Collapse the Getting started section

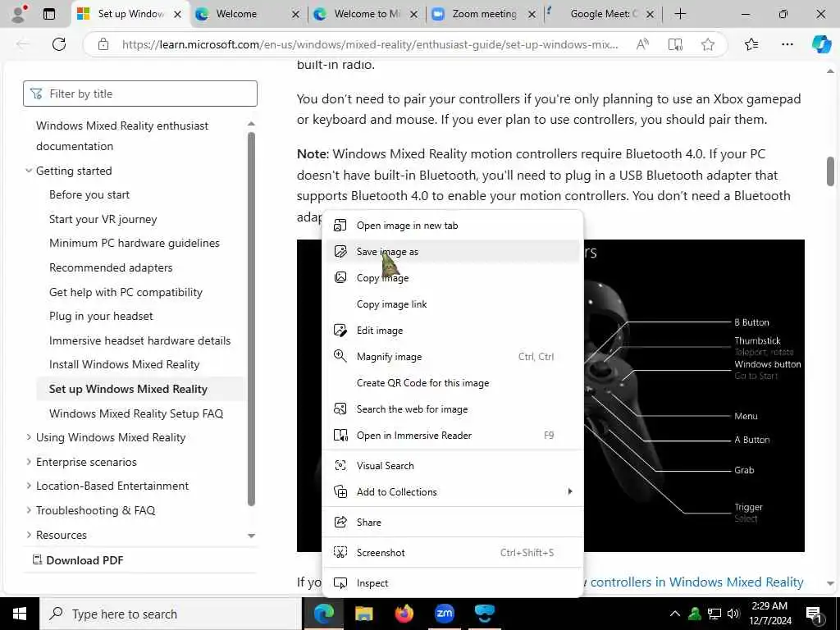coord(29,171)
